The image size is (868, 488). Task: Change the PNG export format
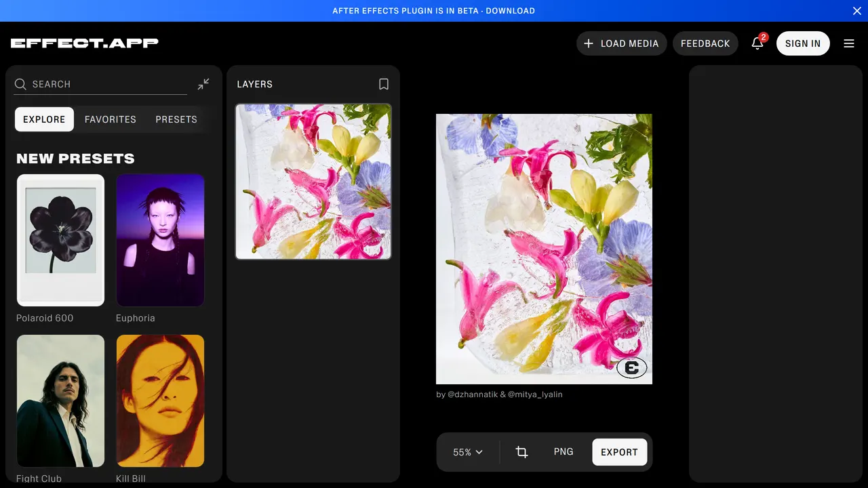tap(564, 451)
